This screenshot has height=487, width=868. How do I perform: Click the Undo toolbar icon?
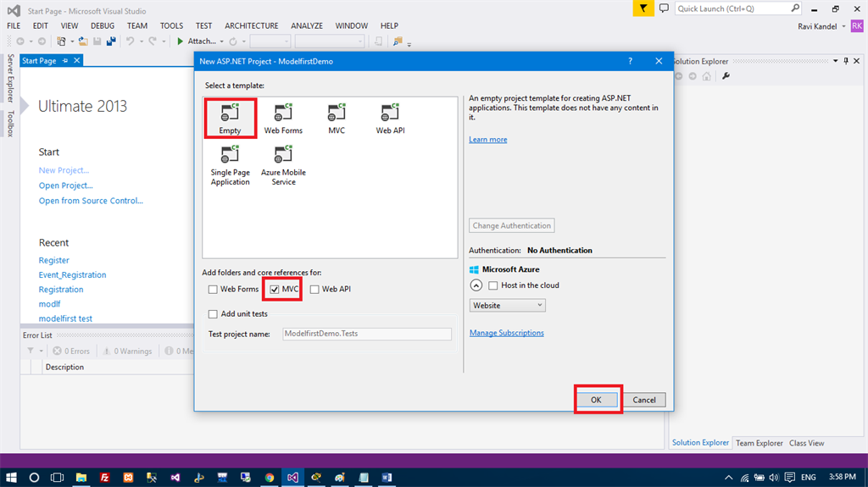(130, 42)
